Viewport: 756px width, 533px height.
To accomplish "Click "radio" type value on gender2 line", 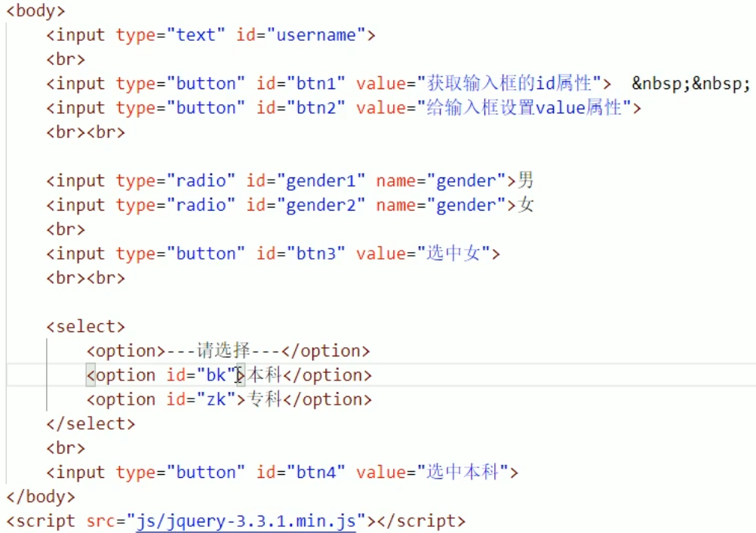I will [x=201, y=205].
